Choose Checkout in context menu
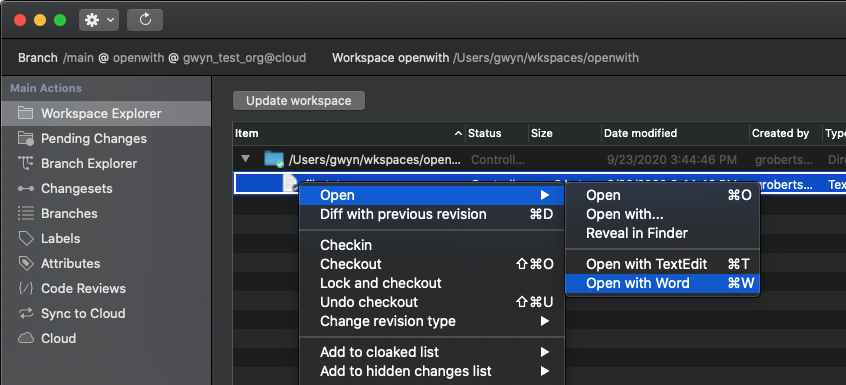This screenshot has height=385, width=846. pyautogui.click(x=432, y=264)
